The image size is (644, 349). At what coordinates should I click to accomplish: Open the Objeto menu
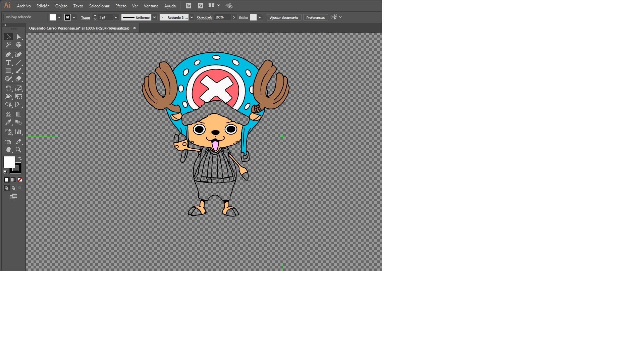[61, 6]
